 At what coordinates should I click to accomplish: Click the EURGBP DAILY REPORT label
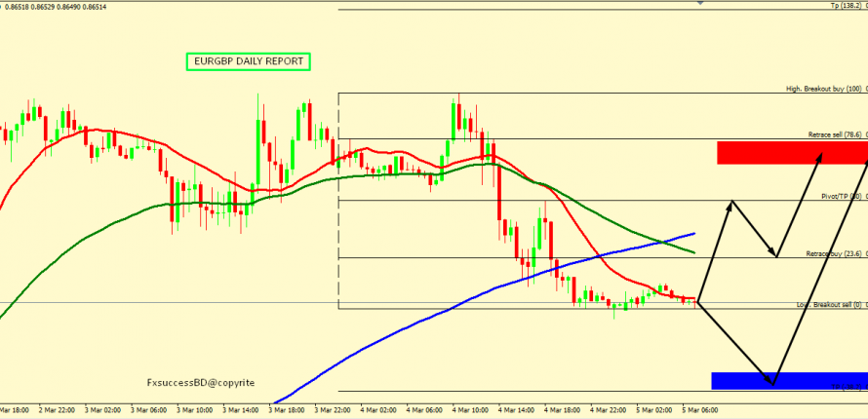point(248,61)
